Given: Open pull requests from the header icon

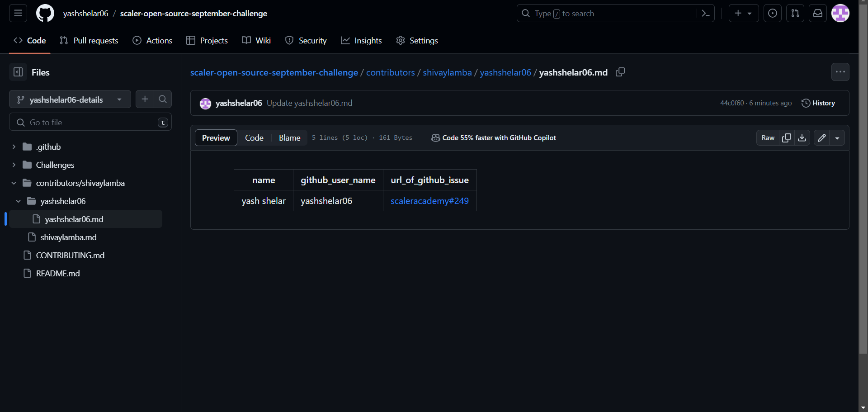Looking at the screenshot, I should 795,13.
